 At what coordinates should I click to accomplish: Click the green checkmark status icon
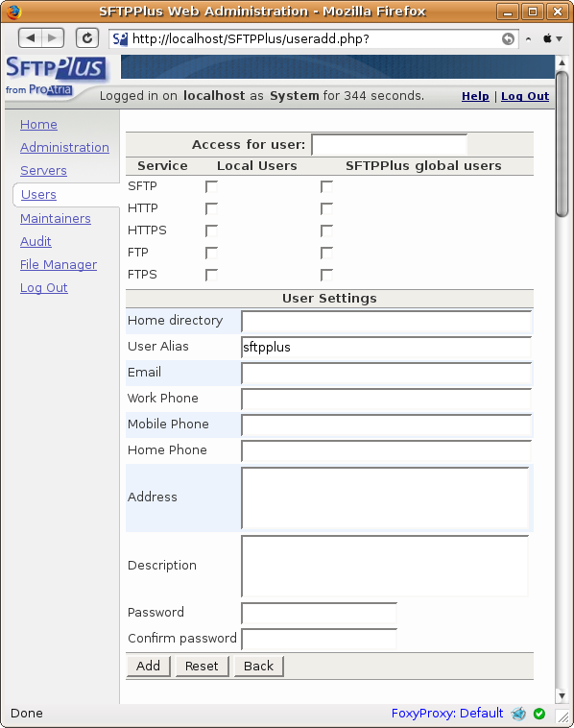[x=539, y=714]
